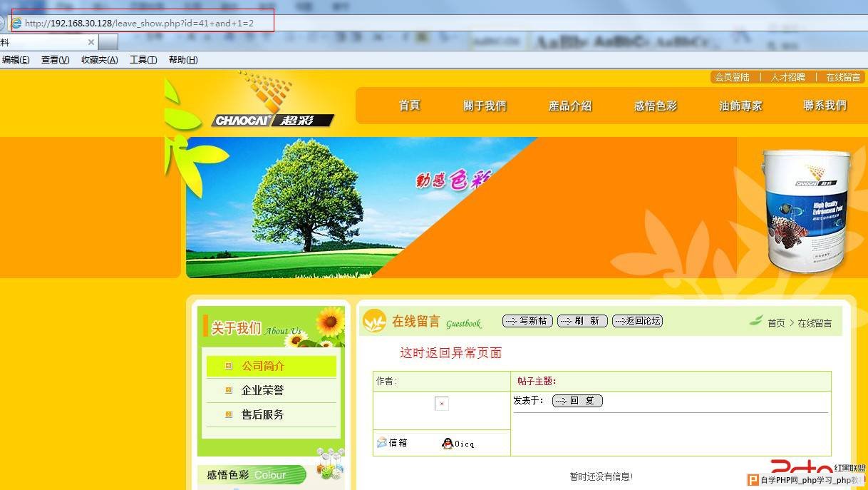Screen dimensions: 868x490
Task: Go to 首頁 in navigation bar
Action: click(x=410, y=106)
